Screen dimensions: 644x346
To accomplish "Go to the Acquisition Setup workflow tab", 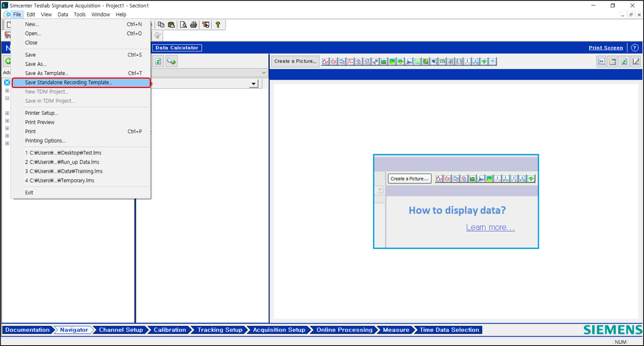I will coord(279,330).
